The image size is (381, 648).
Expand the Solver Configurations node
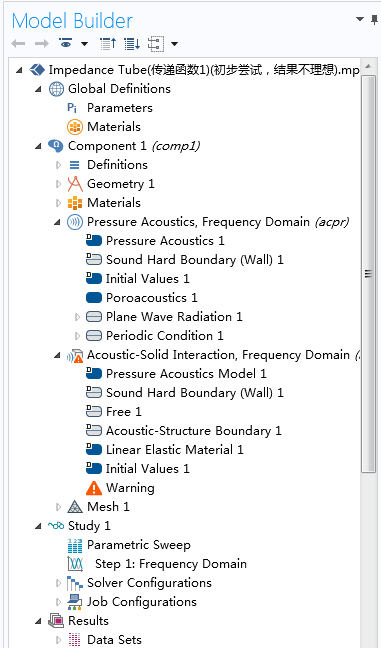[x=58, y=583]
